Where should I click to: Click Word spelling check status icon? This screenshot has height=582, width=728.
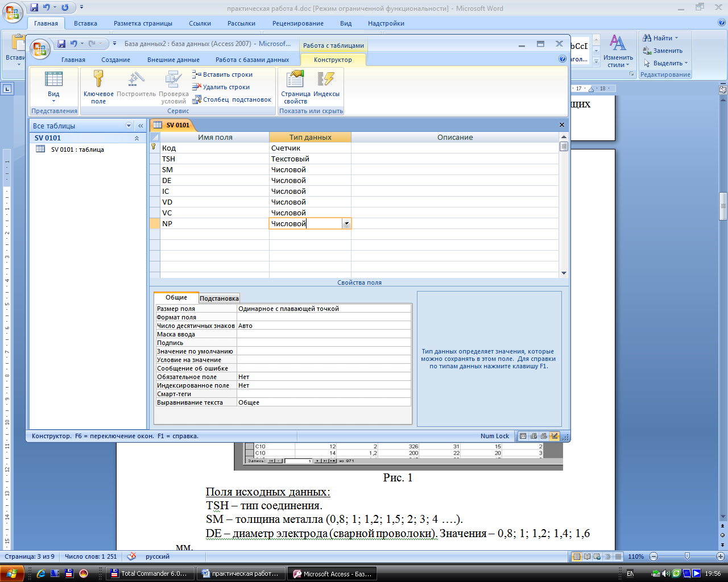pyautogui.click(x=131, y=556)
